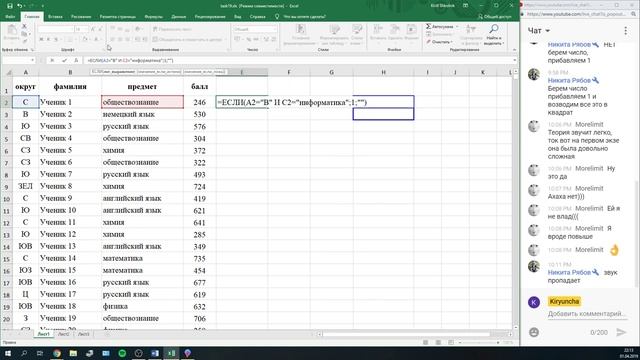Switch to the Insert ribbon tab

[55, 17]
